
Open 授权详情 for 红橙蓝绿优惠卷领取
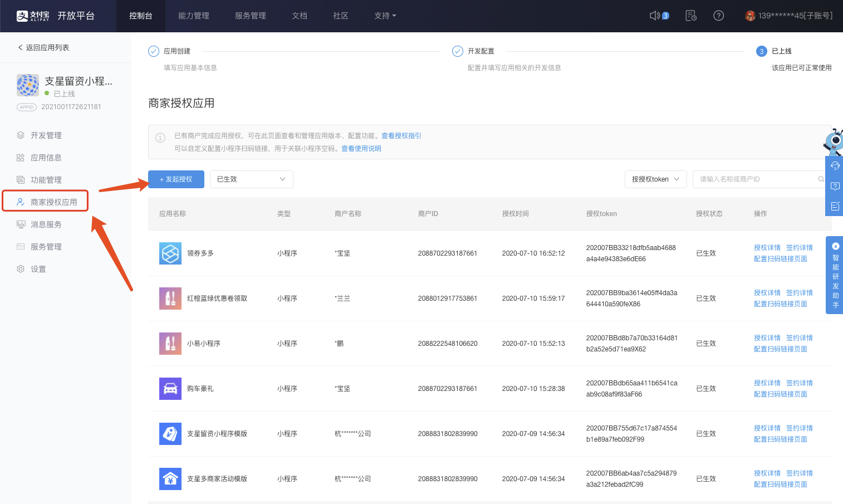click(767, 293)
